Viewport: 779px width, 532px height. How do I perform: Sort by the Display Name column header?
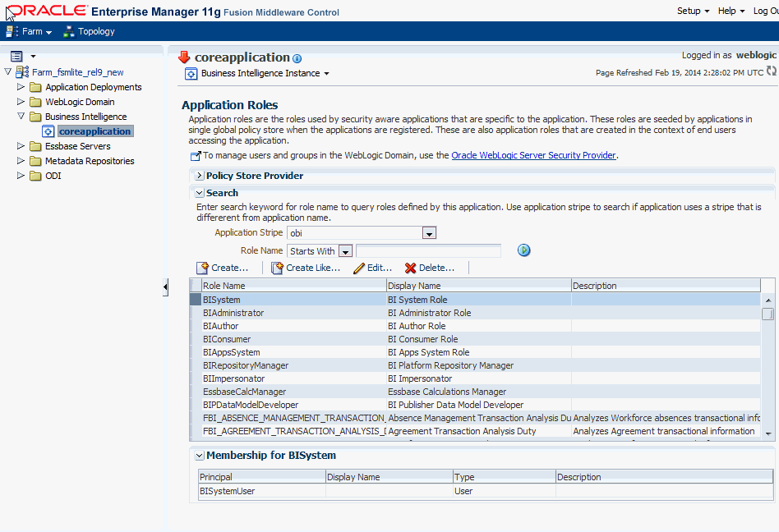(x=479, y=286)
